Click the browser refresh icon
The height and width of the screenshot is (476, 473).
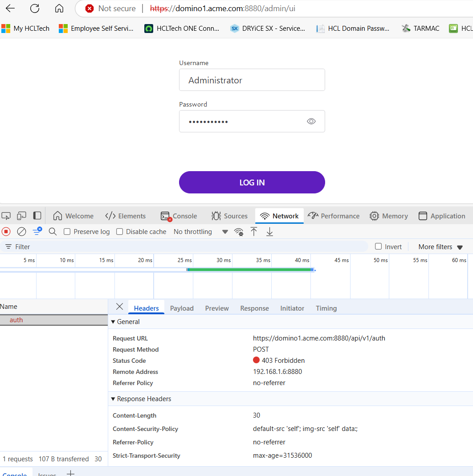(35, 8)
